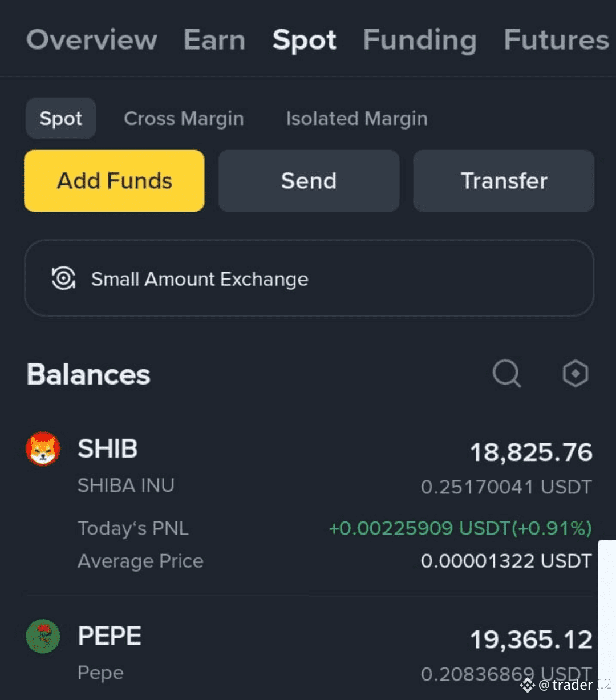The width and height of the screenshot is (616, 700).
Task: Switch to the Earn tab
Action: click(x=214, y=40)
